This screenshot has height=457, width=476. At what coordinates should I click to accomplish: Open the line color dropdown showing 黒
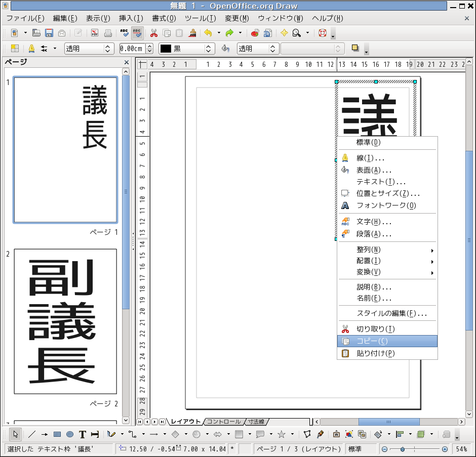click(x=187, y=49)
